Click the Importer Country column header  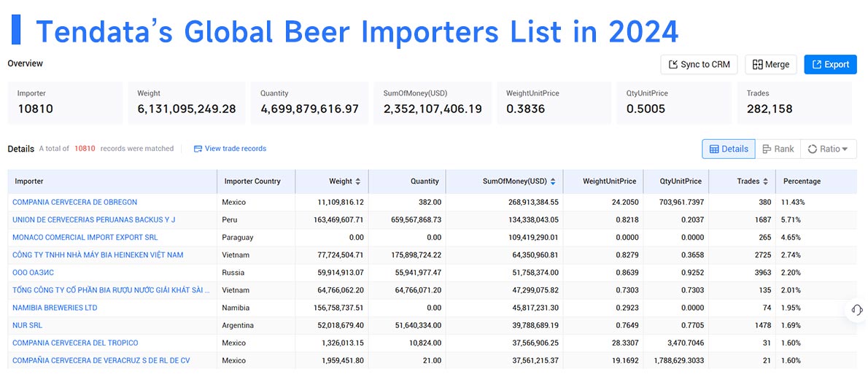pos(256,182)
